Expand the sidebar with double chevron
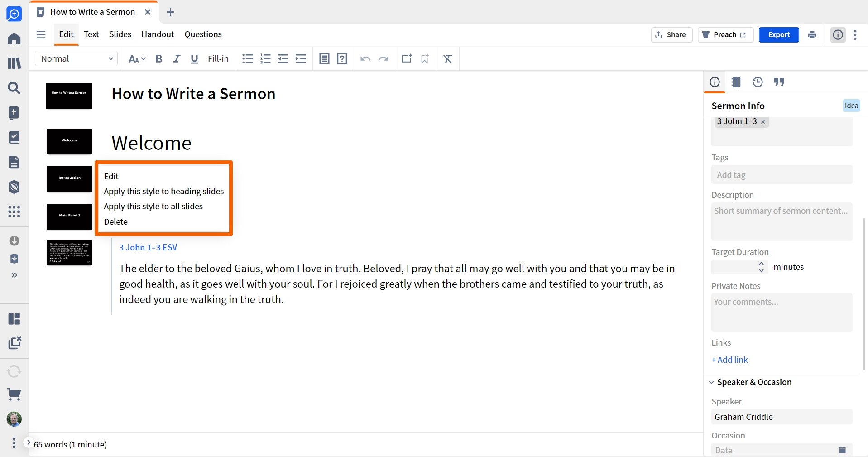Viewport: 868px width, 457px height. click(x=14, y=275)
